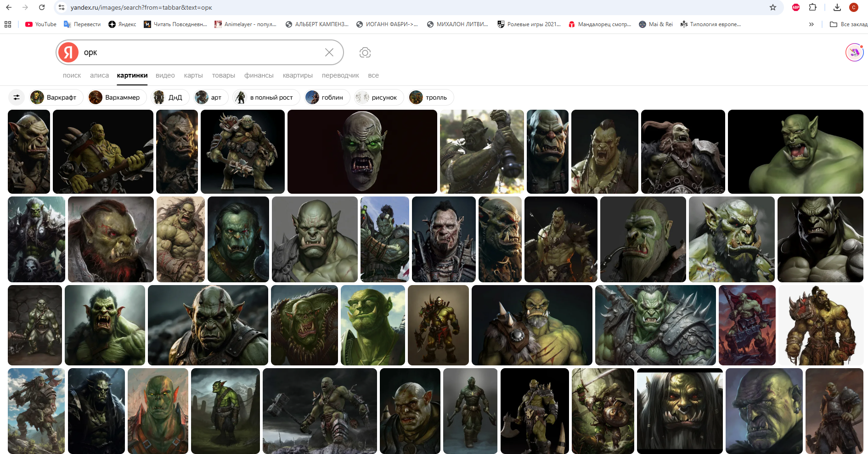Open the Mai & Rei bookmark
The image size is (868, 454).
point(656,24)
